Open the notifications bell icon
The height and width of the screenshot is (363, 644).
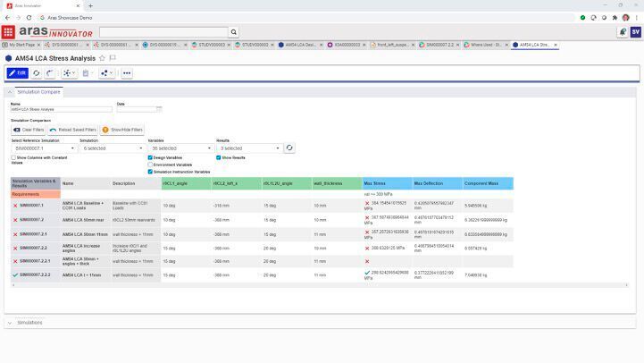[x=623, y=32]
